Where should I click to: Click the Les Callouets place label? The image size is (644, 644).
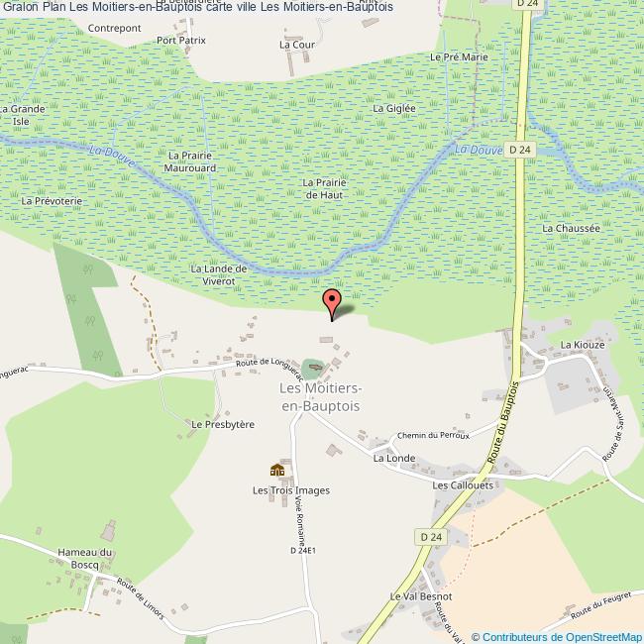(x=463, y=485)
